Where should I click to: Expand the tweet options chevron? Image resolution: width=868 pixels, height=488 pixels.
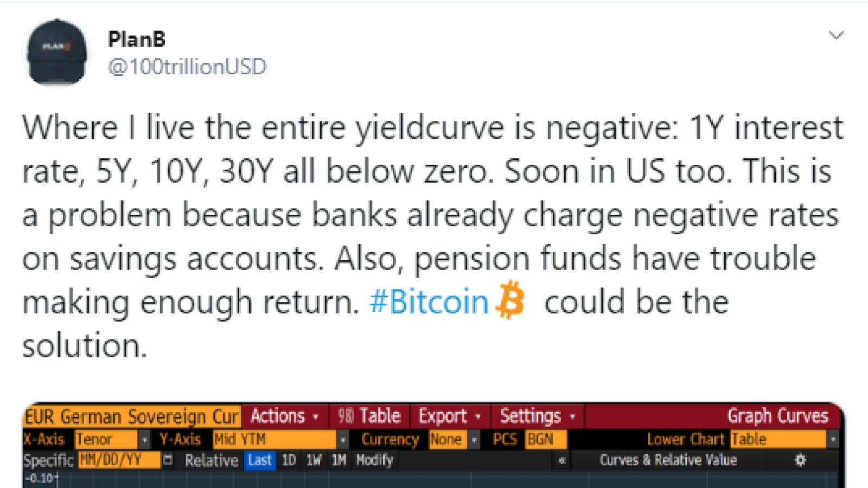836,36
